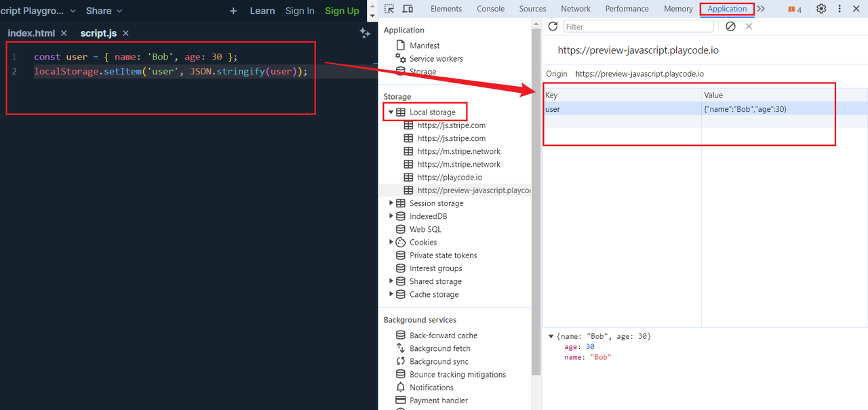Viewport: 868px width, 410px height.
Task: Select the script.js editor tab
Action: click(x=98, y=33)
